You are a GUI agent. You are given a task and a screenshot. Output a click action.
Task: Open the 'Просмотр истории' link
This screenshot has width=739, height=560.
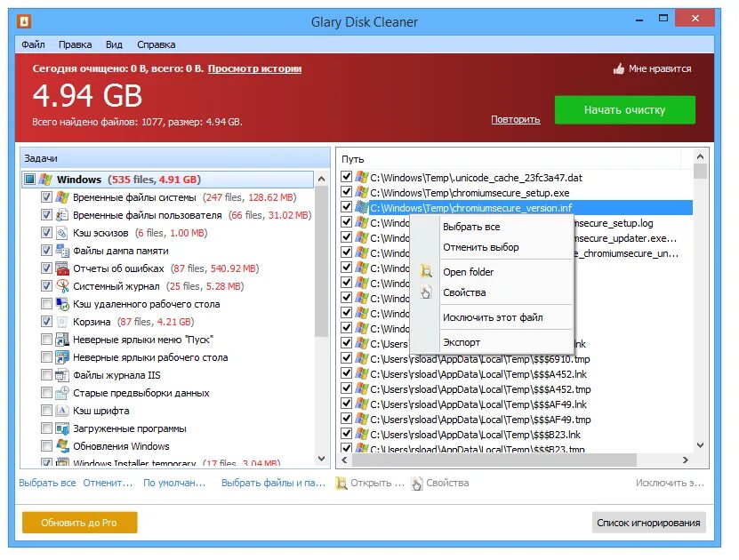click(254, 68)
